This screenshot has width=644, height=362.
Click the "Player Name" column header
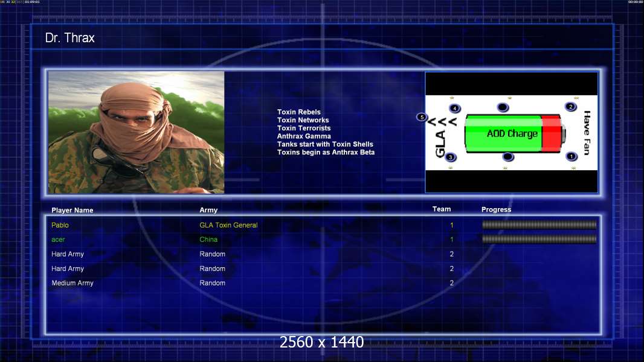(72, 211)
